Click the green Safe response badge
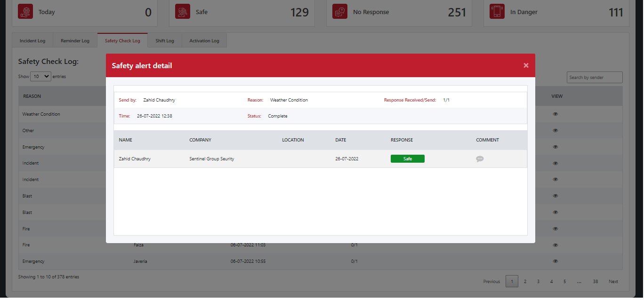This screenshot has width=644, height=300. 407,159
